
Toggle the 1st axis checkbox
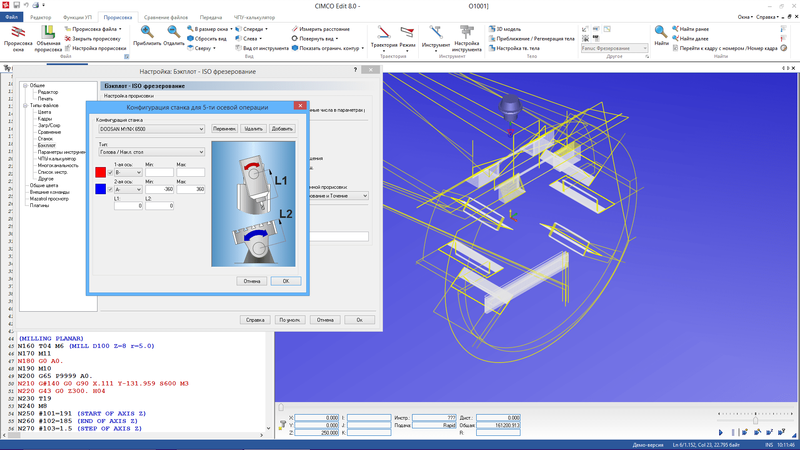(111, 173)
